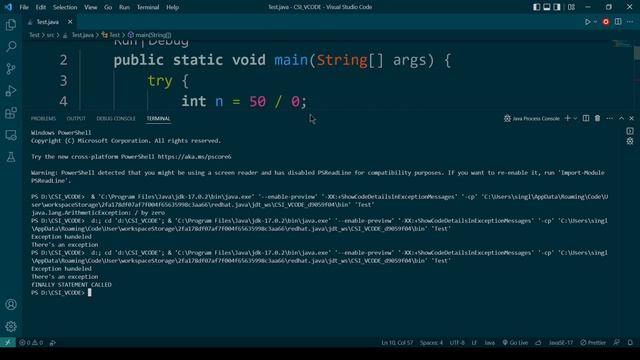Open the Run menu
Image resolution: width=640 pixels, height=360 pixels.
click(124, 7)
